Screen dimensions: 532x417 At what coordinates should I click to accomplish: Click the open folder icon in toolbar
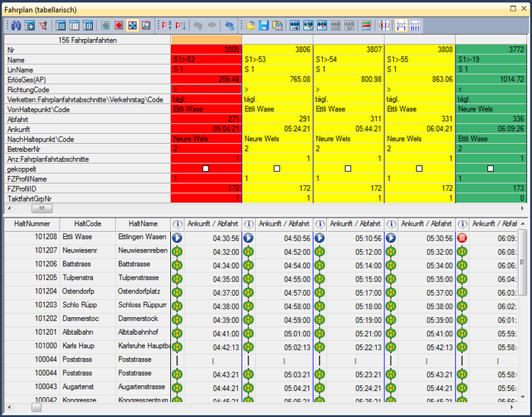click(x=250, y=26)
